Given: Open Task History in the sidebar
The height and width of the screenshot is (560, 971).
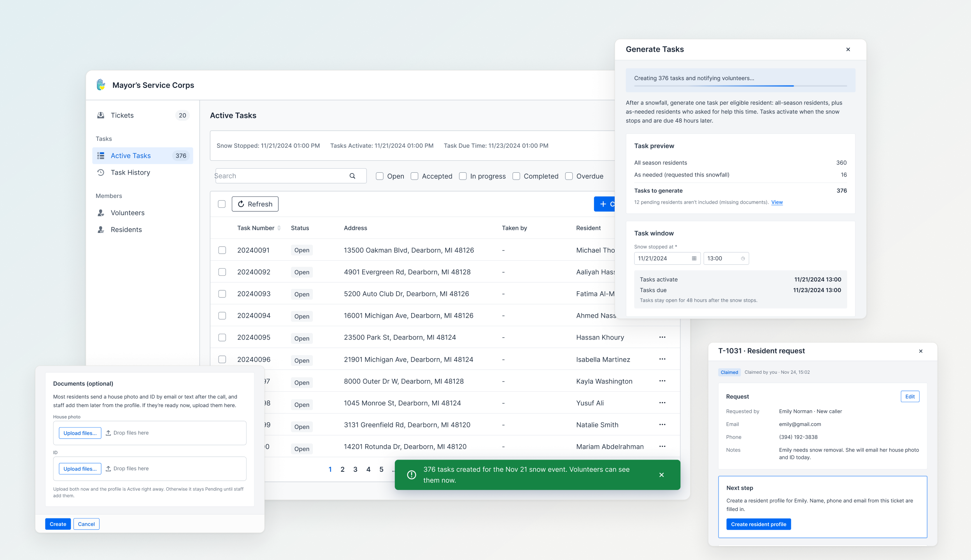Looking at the screenshot, I should coord(143,172).
